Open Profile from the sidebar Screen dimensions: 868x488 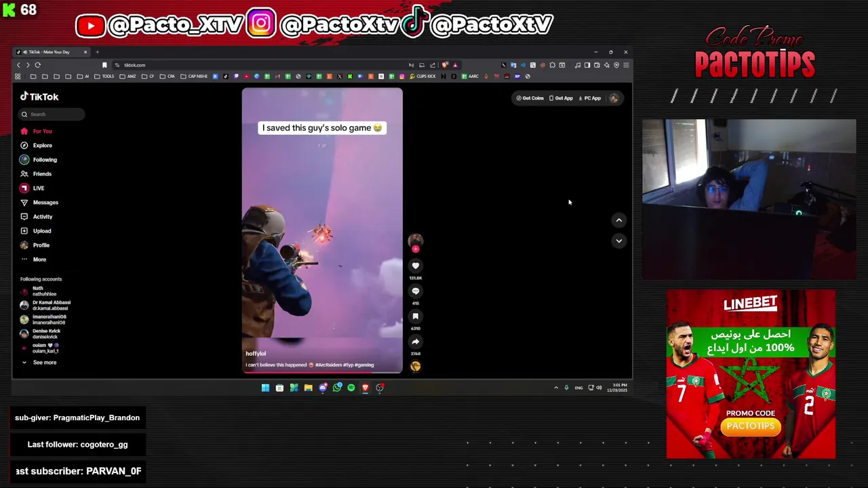(x=35, y=245)
